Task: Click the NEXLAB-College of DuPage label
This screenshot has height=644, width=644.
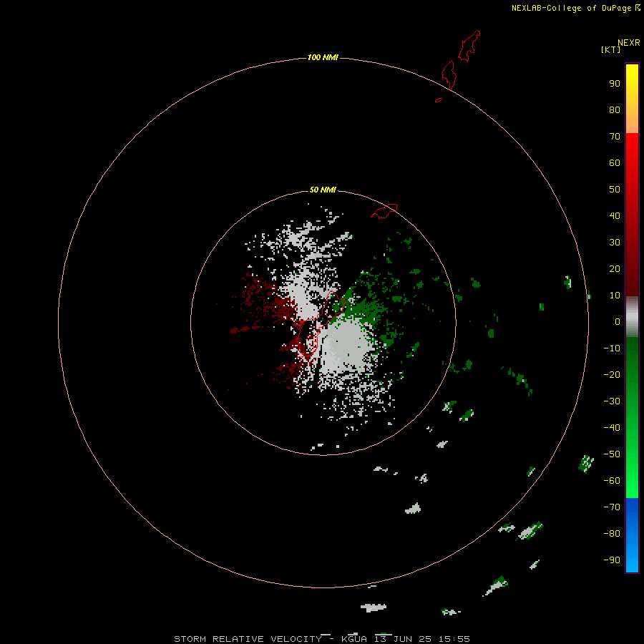Action: click(x=572, y=8)
